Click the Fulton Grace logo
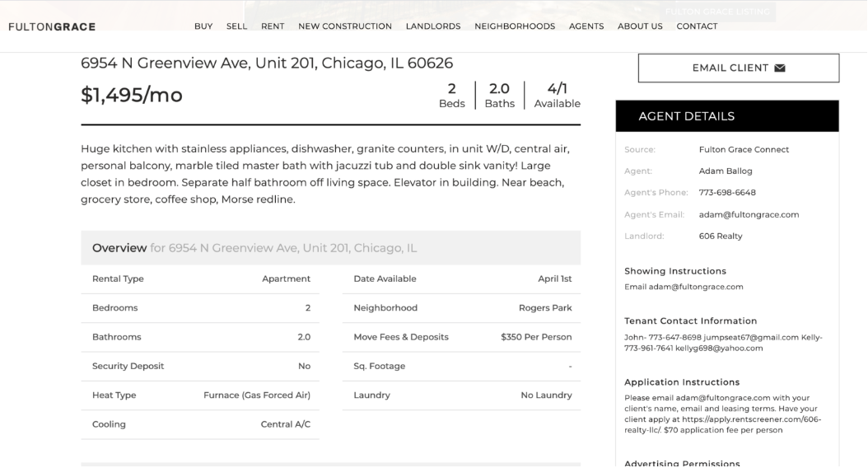The image size is (868, 468). coord(52,26)
